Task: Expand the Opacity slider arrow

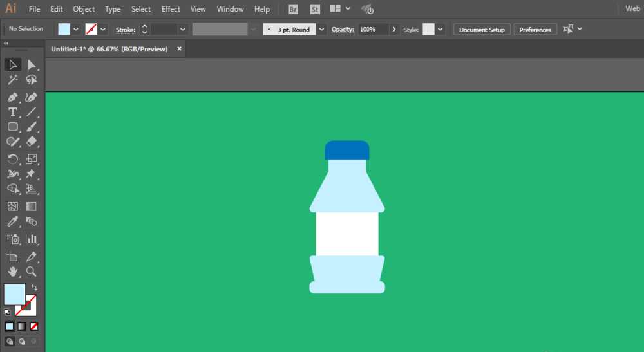Action: [394, 30]
